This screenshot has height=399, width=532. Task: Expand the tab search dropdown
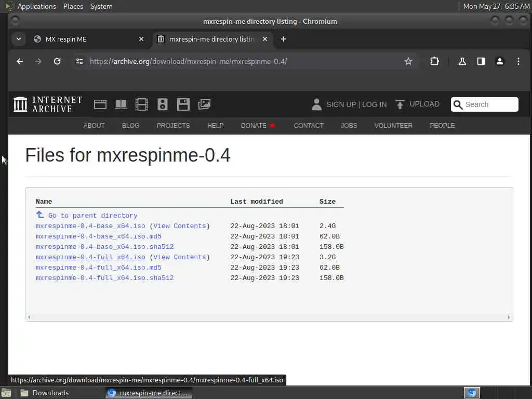point(19,39)
